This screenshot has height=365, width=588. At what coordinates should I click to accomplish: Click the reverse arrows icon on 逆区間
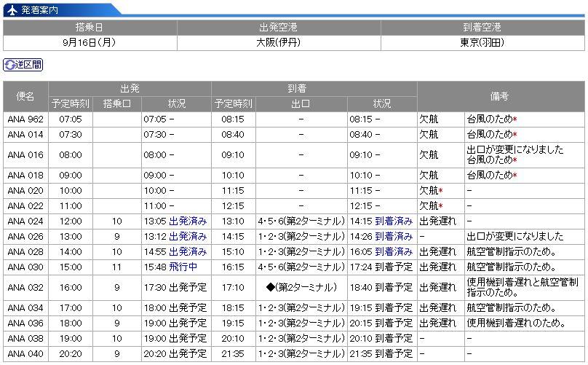point(10,65)
